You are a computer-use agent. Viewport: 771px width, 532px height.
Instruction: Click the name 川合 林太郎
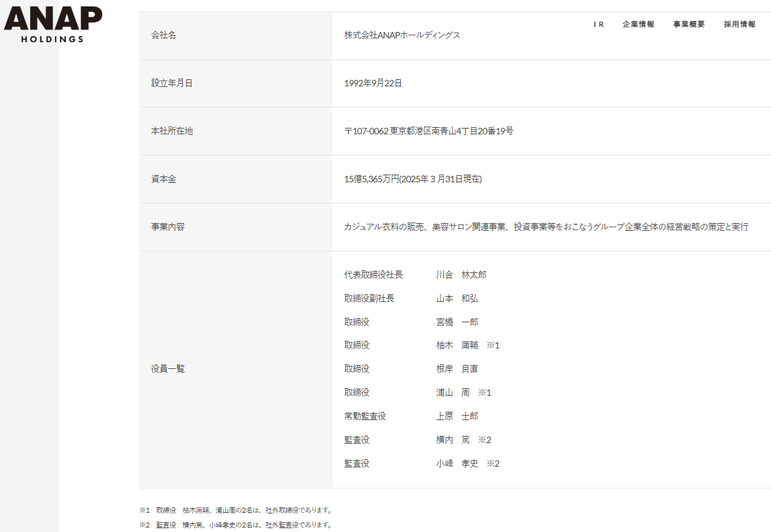tap(461, 275)
